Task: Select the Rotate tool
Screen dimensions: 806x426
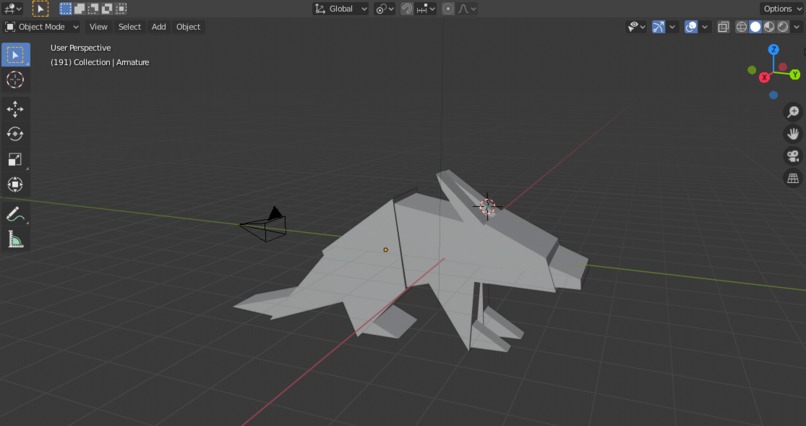Action: pyautogui.click(x=15, y=134)
